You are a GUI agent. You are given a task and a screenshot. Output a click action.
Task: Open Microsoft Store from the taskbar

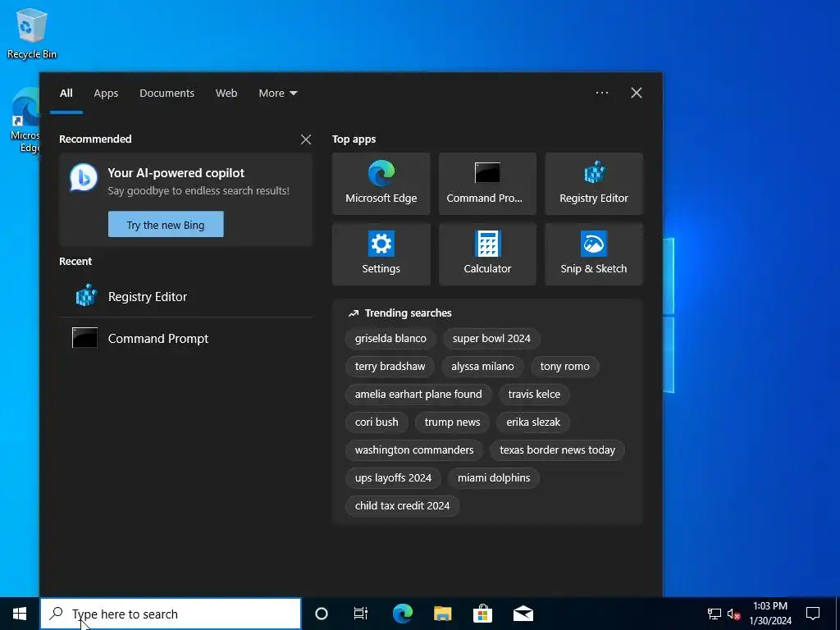tap(482, 614)
